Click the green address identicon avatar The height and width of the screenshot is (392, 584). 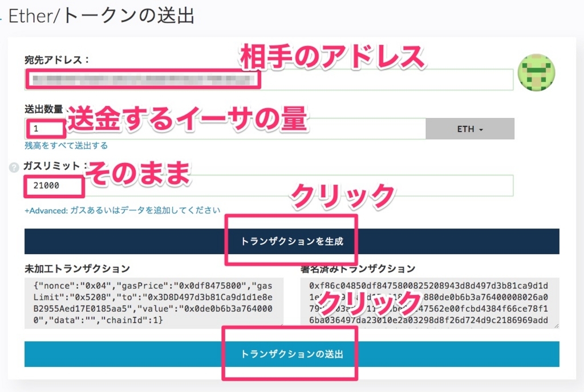pos(536,74)
